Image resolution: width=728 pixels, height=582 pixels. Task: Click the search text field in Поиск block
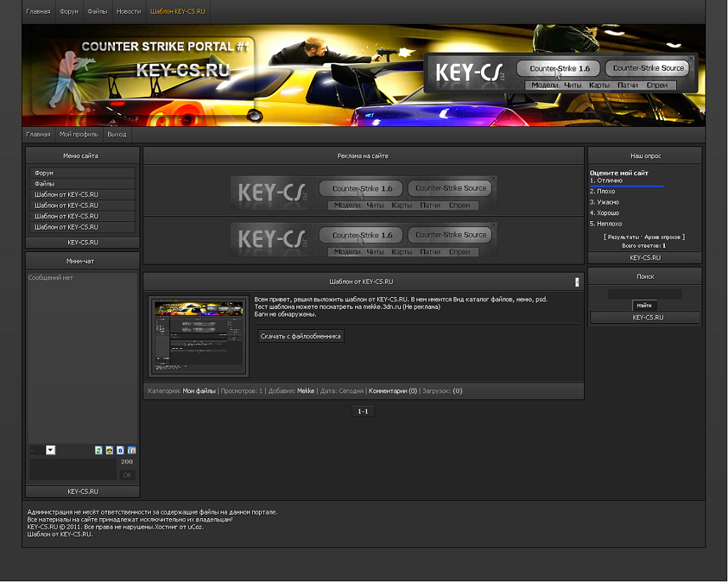click(644, 294)
